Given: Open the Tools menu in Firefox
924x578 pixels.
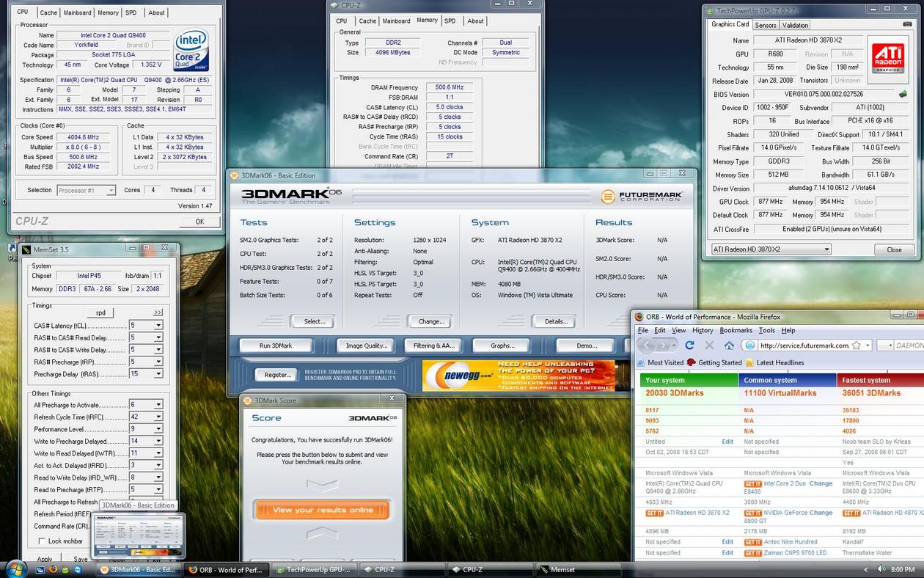Looking at the screenshot, I should coord(766,330).
